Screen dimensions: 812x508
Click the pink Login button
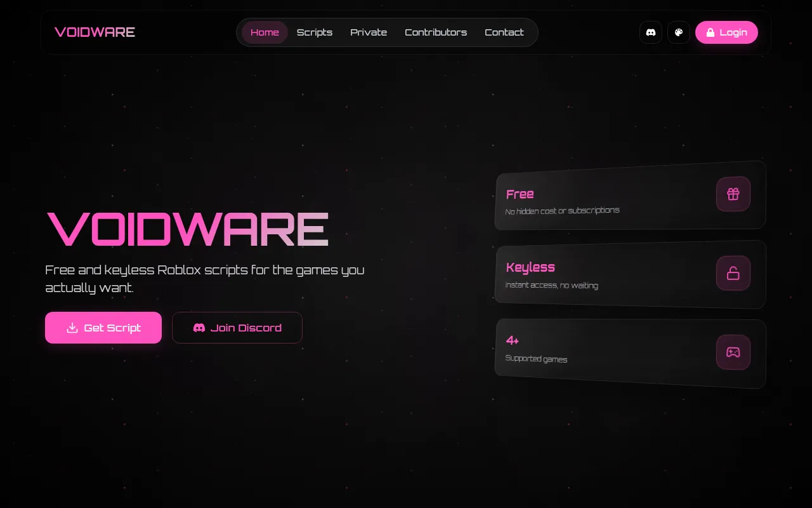coord(726,32)
